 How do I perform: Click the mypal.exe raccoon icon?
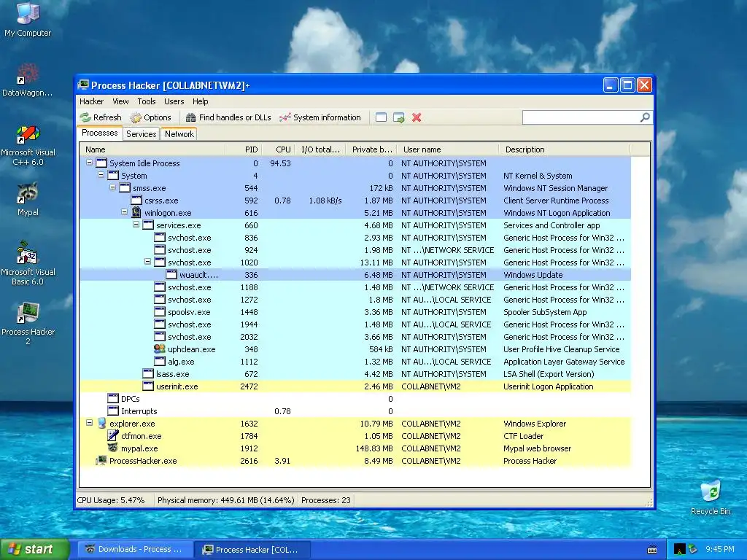[x=113, y=448]
